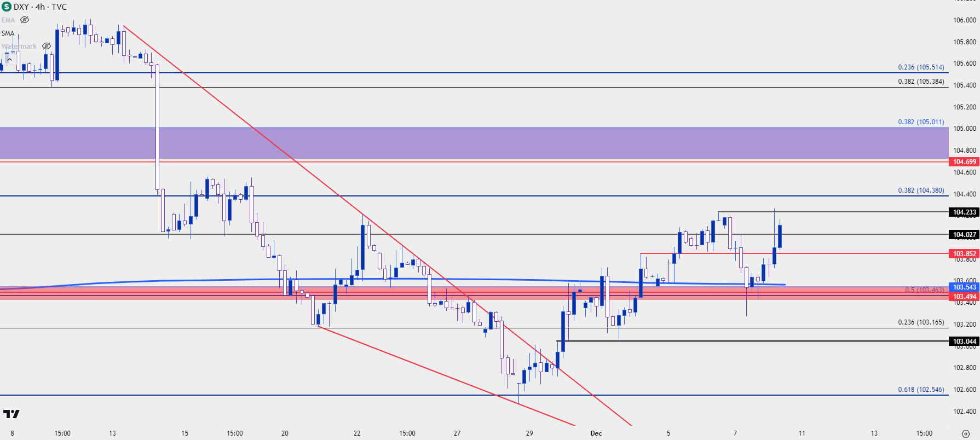Click the 20 date label on time axis

pos(285,433)
